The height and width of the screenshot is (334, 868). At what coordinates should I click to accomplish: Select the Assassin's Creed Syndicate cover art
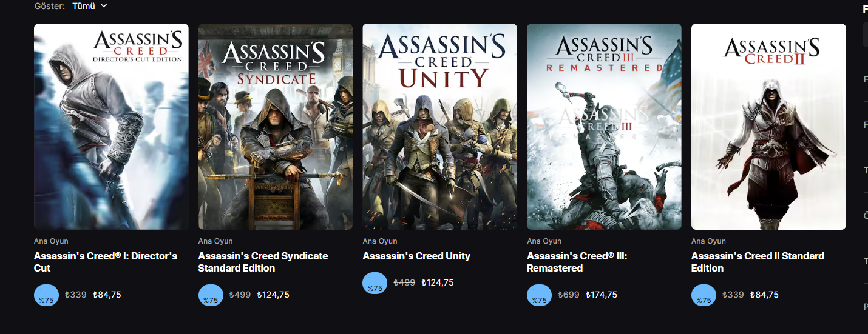point(275,127)
